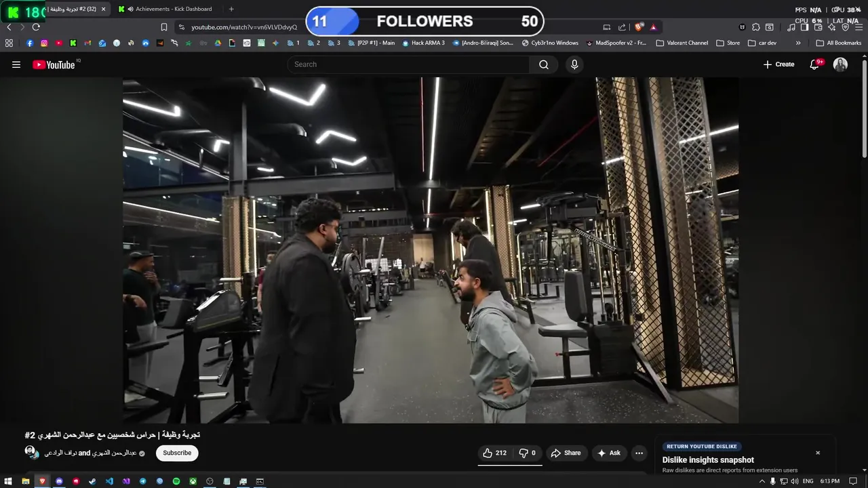Open the media control music note icon
The width and height of the screenshot is (868, 488).
click(x=791, y=27)
